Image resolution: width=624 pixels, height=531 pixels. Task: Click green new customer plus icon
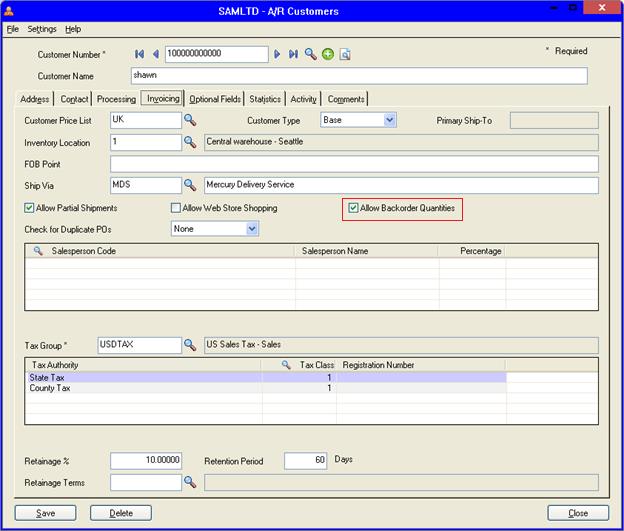point(328,54)
